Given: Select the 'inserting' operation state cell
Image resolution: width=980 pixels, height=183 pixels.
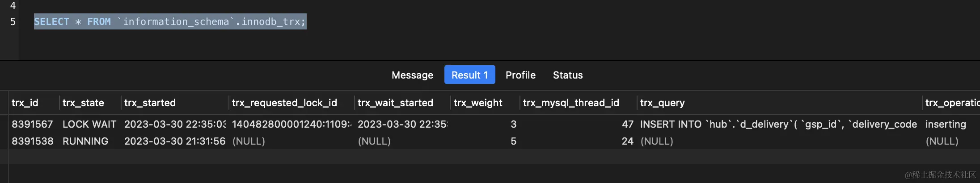Looking at the screenshot, I should [x=946, y=124].
